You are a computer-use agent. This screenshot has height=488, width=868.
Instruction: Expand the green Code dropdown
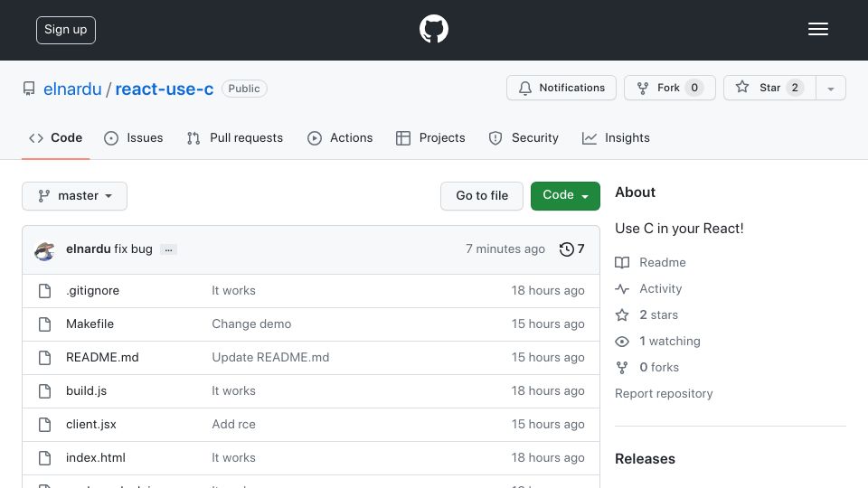(x=565, y=196)
